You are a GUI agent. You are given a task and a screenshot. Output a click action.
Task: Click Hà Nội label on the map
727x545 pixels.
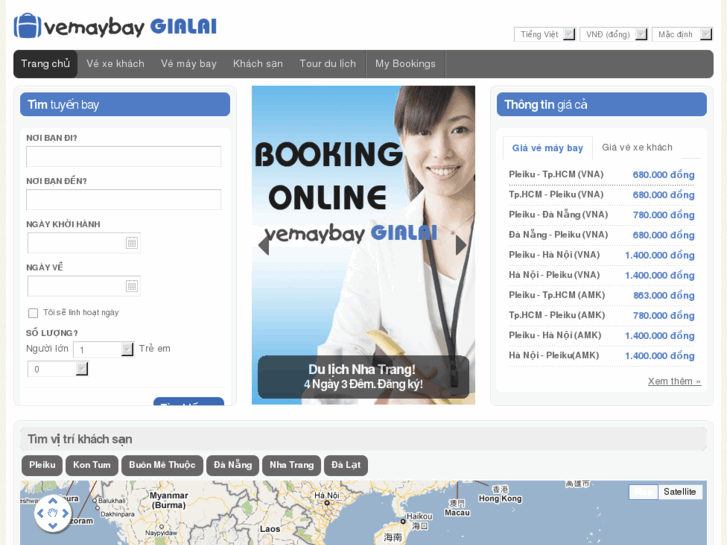(327, 495)
